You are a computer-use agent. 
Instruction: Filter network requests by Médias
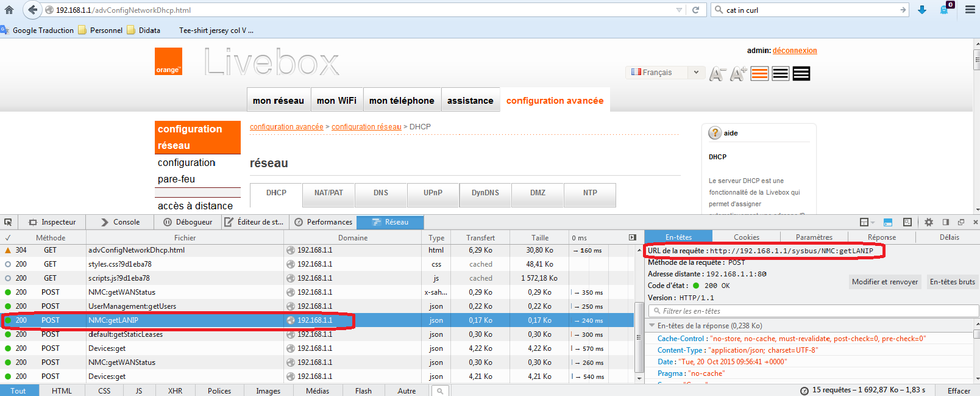[x=318, y=391]
